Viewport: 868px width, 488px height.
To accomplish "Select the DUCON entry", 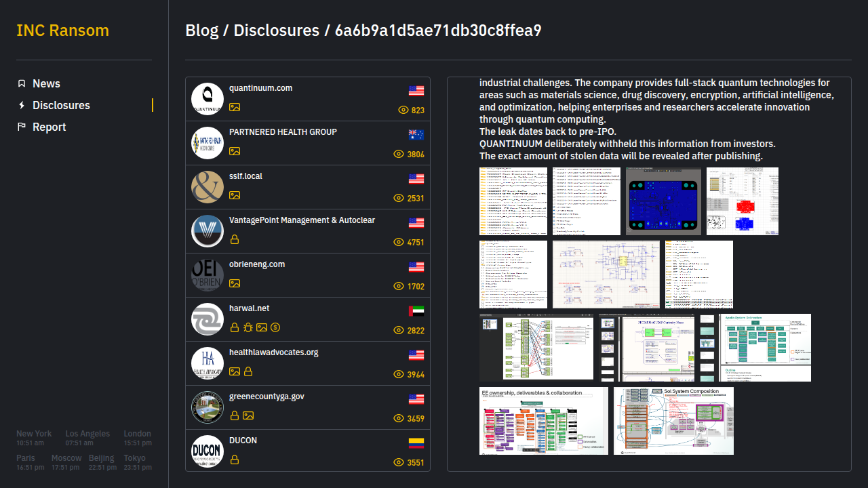I will coord(308,450).
